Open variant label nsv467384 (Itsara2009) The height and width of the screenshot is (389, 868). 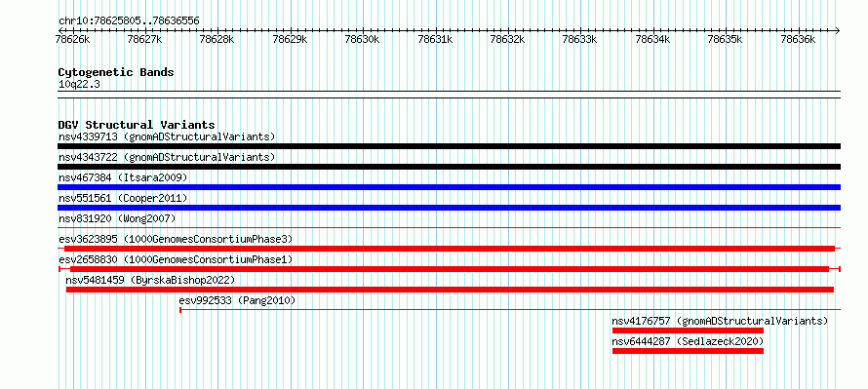[x=123, y=177]
